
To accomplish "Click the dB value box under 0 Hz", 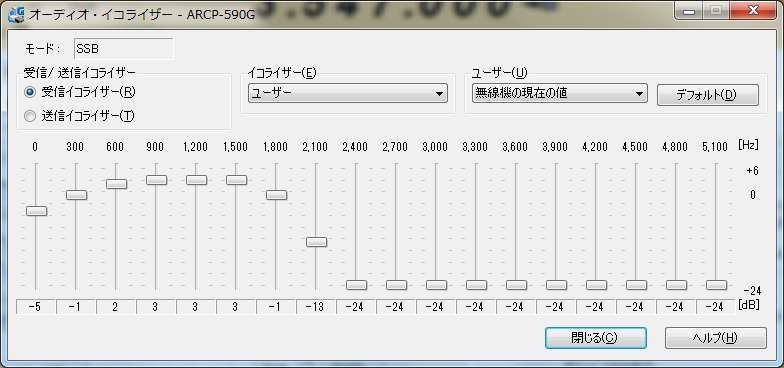I will tap(36, 307).
